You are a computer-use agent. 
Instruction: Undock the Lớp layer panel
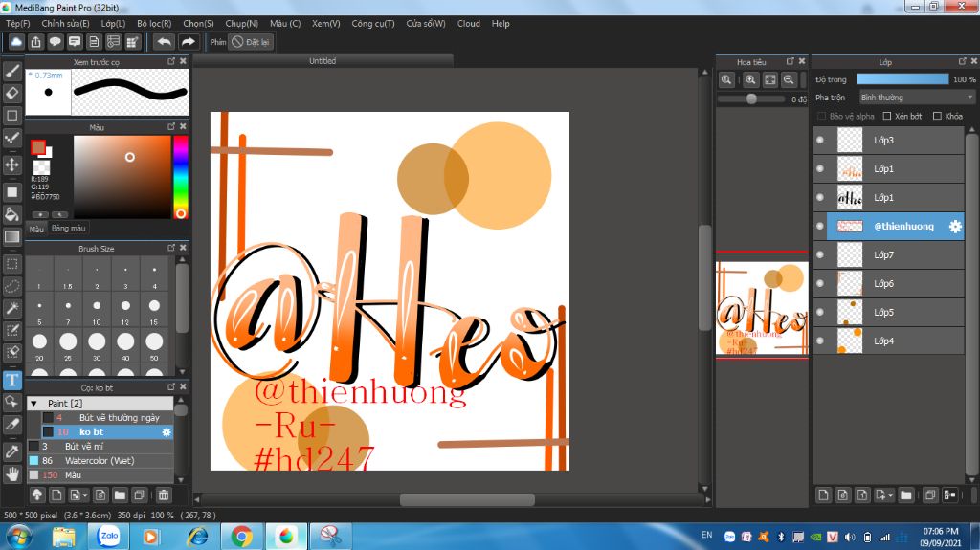962,61
